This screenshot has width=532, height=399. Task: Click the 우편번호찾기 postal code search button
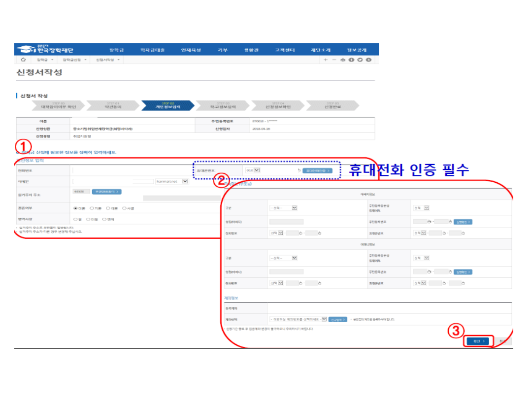click(105, 192)
